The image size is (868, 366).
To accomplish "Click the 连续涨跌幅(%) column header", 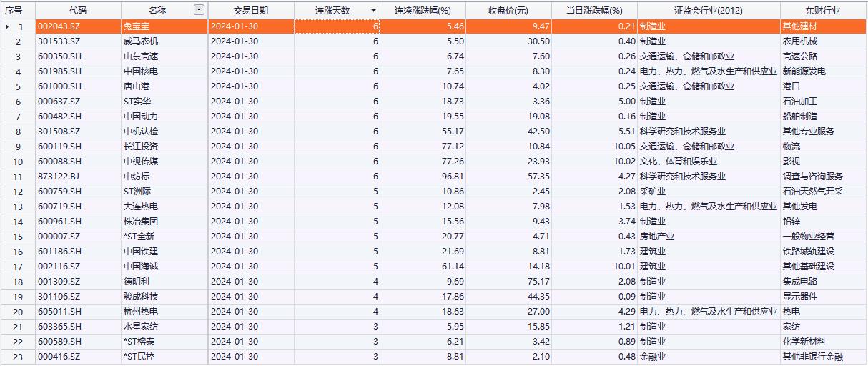I will [423, 10].
